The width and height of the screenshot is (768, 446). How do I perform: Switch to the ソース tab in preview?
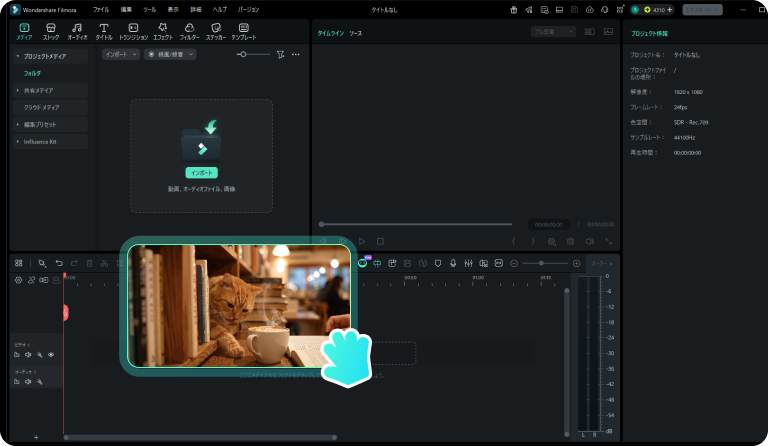355,33
